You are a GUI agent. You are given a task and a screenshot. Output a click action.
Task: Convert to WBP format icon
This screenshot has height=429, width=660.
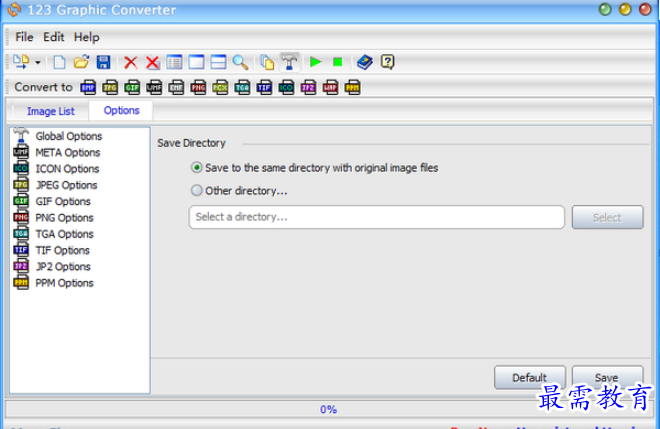pyautogui.click(x=330, y=87)
